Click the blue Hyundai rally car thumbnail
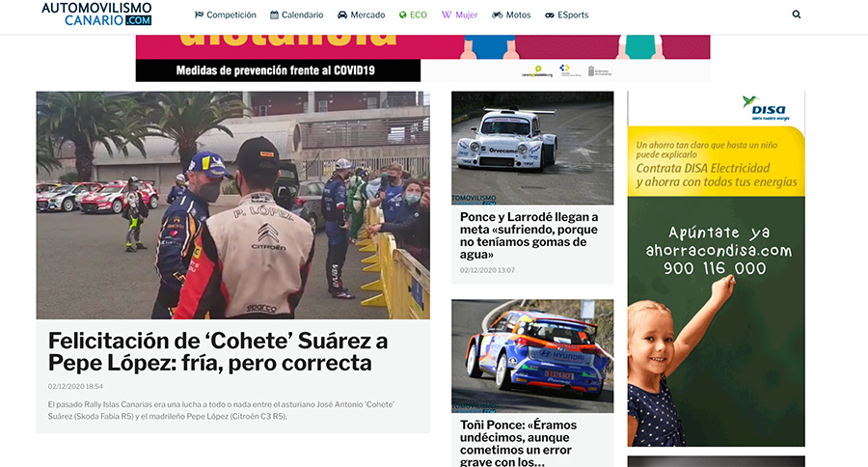 click(532, 356)
